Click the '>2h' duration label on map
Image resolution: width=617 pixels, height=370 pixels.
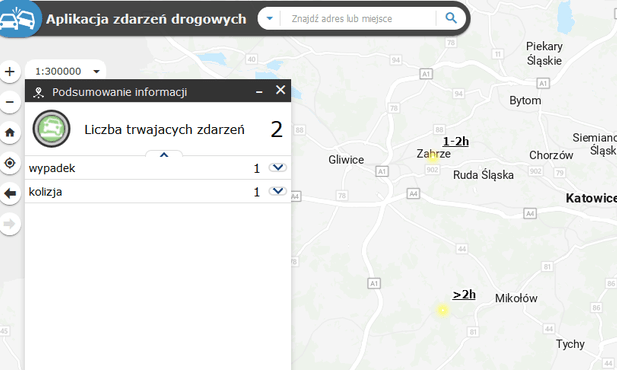click(x=464, y=294)
